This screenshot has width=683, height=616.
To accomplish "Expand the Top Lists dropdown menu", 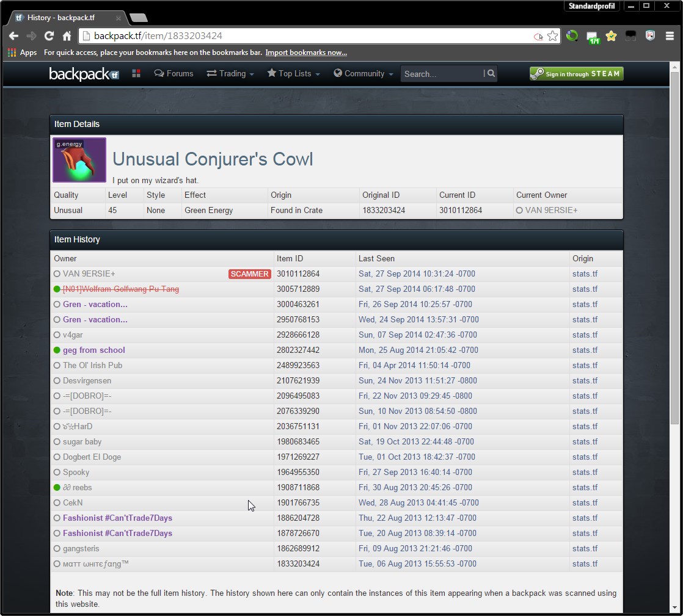I will pos(293,74).
